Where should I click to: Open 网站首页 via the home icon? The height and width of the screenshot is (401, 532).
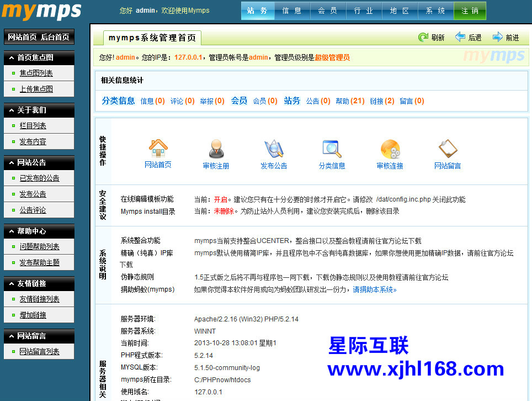(157, 149)
